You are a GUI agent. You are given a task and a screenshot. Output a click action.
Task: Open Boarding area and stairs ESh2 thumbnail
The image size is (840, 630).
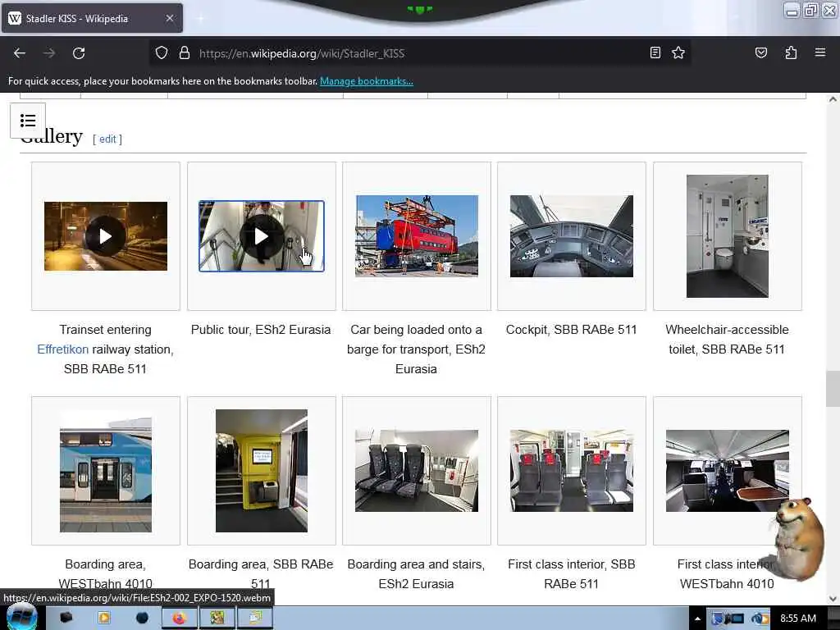click(x=417, y=471)
